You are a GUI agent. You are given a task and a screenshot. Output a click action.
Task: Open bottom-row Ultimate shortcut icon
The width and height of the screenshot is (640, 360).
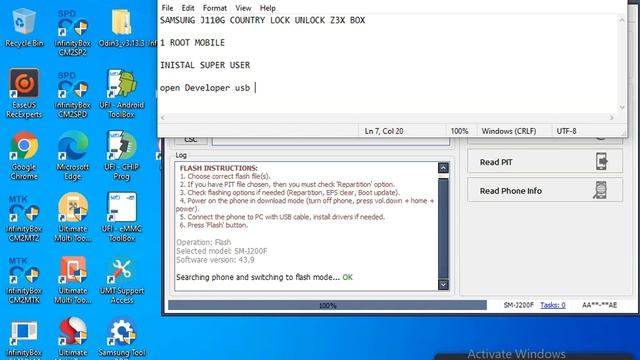click(73, 338)
